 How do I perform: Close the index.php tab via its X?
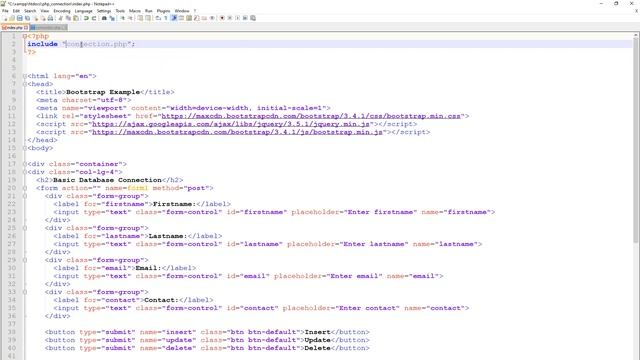(x=26, y=28)
